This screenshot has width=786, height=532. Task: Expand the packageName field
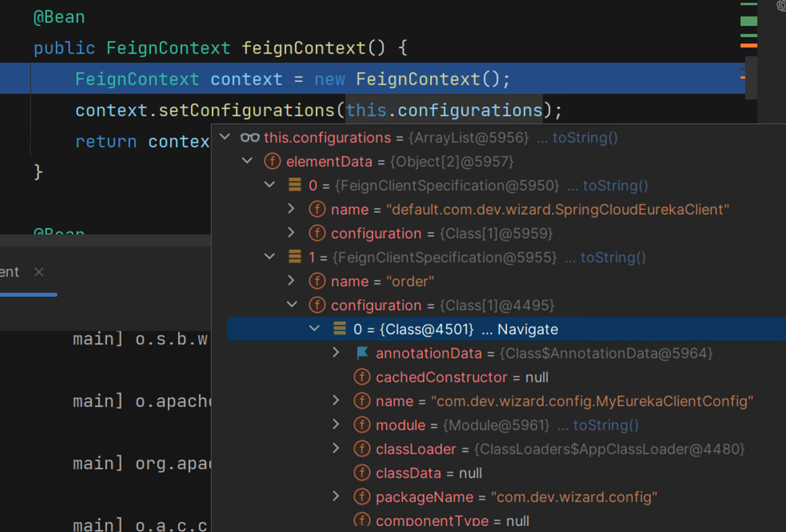click(336, 496)
